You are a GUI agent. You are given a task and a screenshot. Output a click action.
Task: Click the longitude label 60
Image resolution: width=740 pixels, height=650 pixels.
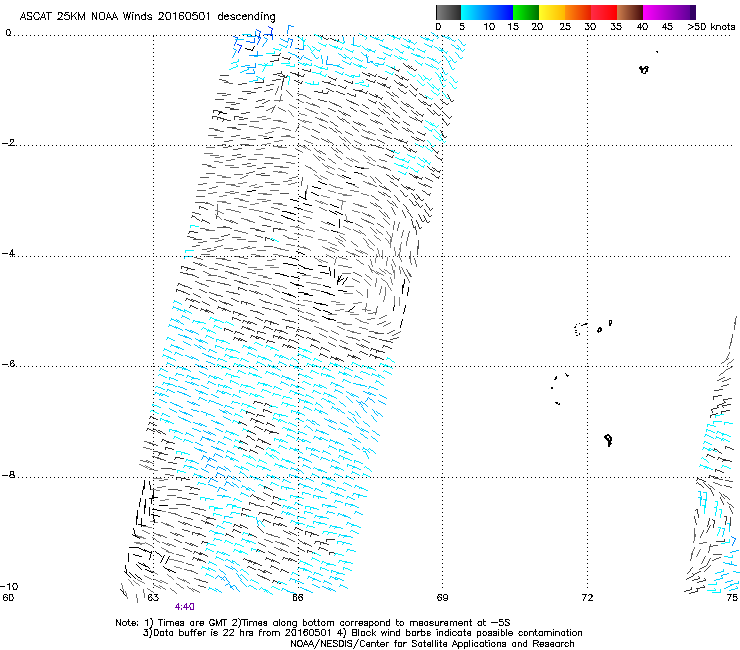(x=8, y=598)
